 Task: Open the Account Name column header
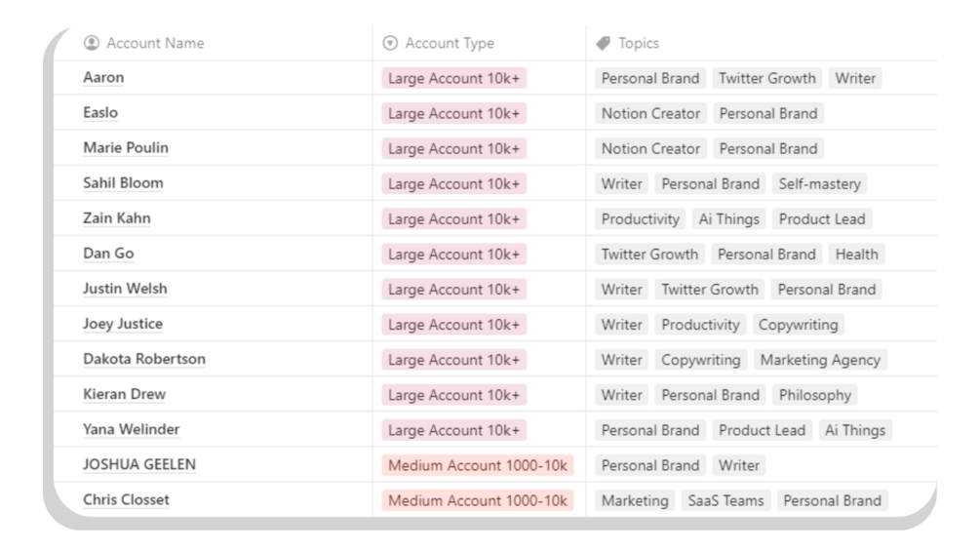pyautogui.click(x=155, y=43)
